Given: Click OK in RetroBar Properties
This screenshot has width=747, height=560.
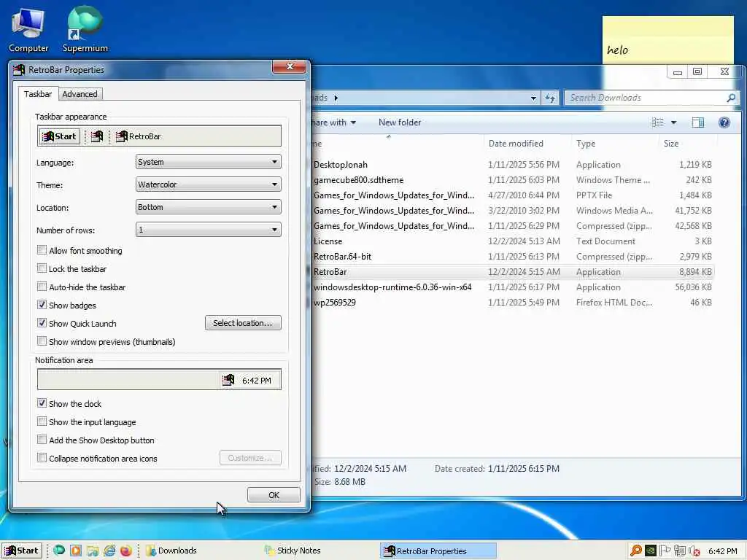Looking at the screenshot, I should tap(274, 495).
